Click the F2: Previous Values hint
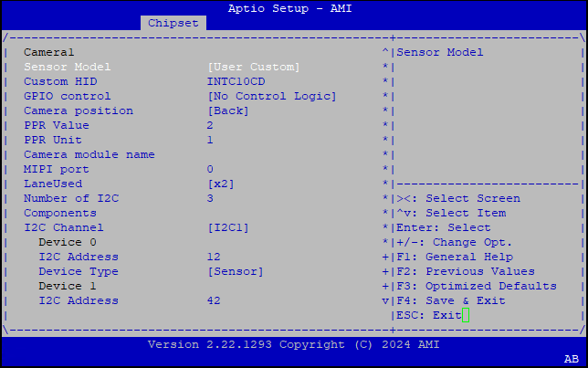The height and width of the screenshot is (368, 588). 466,271
